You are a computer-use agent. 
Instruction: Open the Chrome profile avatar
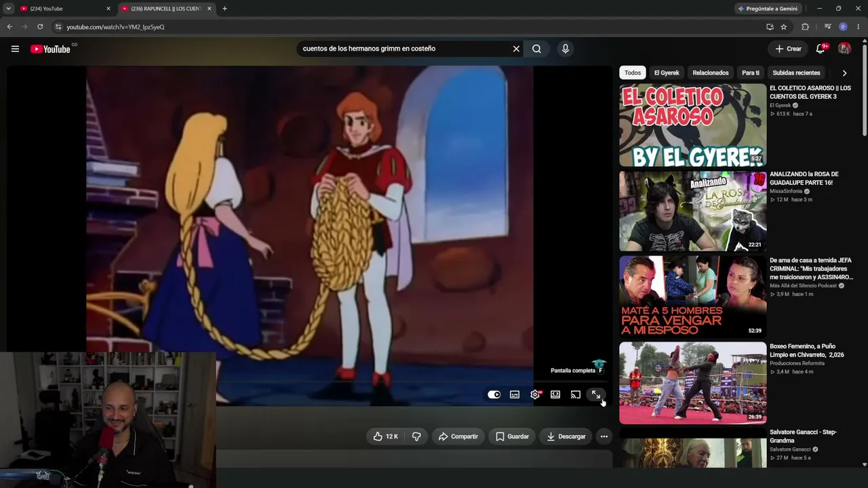point(843,27)
